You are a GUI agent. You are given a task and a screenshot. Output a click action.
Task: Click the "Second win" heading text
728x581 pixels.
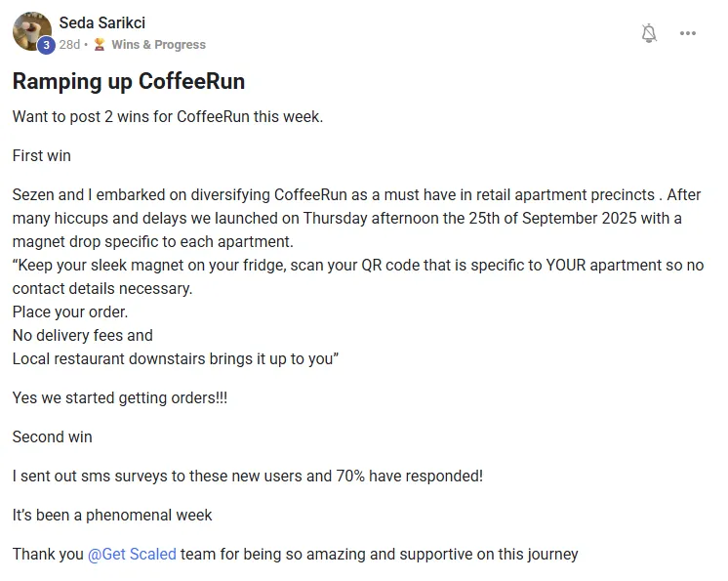[x=52, y=436]
